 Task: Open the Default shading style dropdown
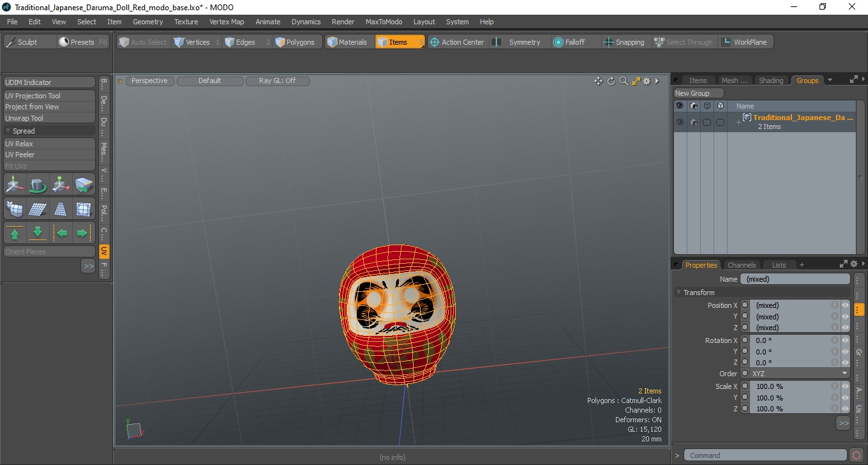(210, 81)
